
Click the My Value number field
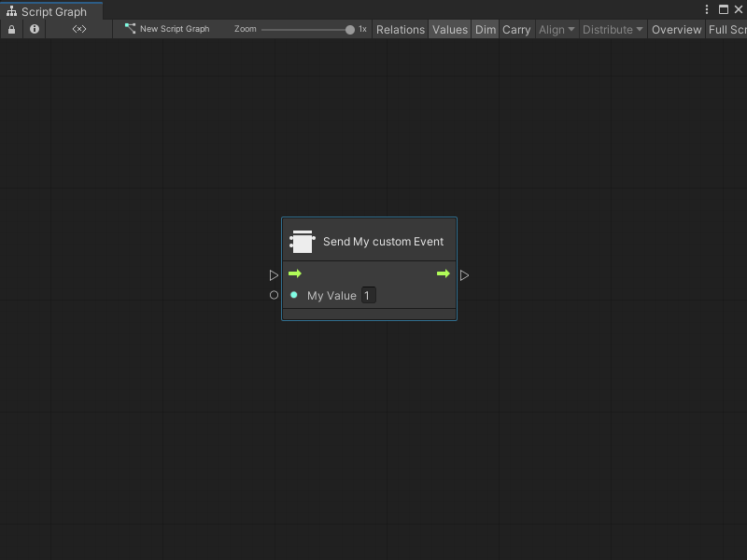(x=368, y=296)
